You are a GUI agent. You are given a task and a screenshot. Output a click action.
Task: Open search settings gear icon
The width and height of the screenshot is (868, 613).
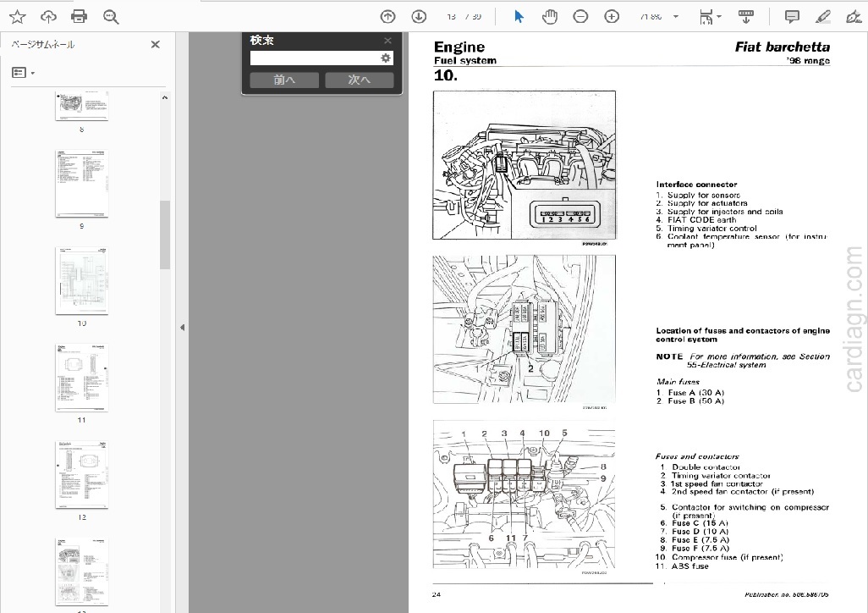[x=386, y=58]
